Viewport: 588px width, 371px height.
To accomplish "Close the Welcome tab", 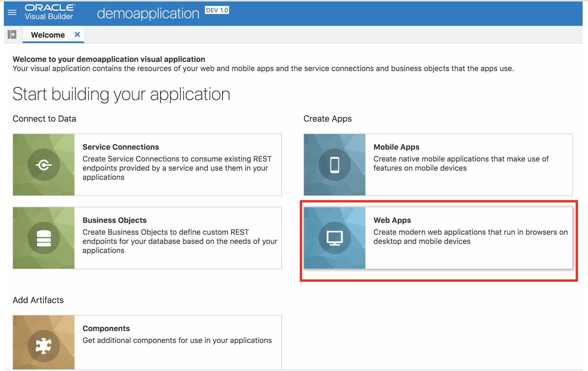I will tap(77, 34).
